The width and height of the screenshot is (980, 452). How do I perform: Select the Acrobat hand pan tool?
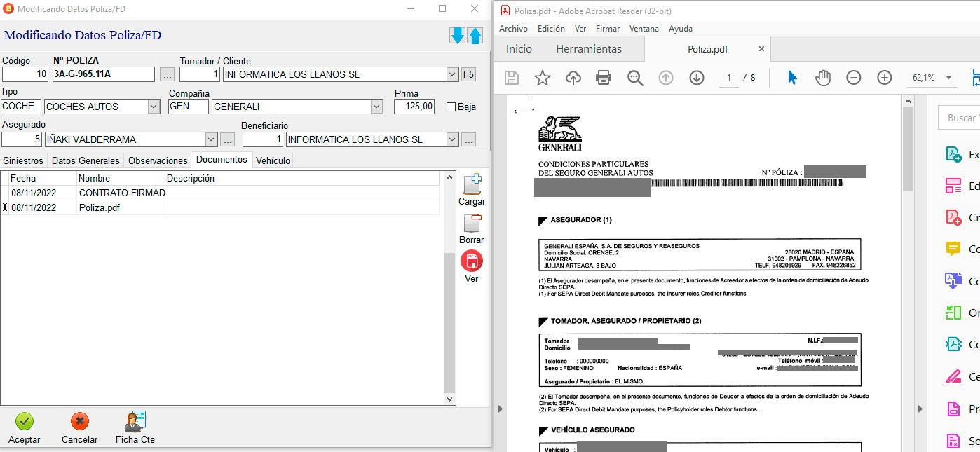point(823,78)
